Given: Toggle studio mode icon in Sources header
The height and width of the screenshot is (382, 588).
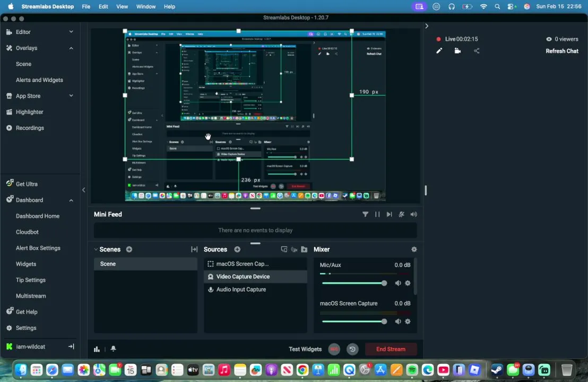Looking at the screenshot, I should tap(284, 249).
